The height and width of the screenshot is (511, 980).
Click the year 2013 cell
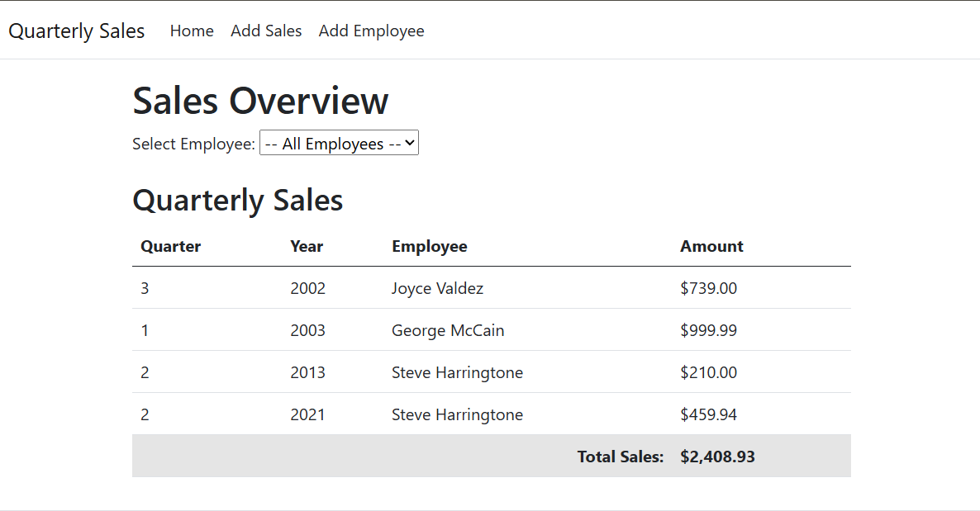point(307,372)
